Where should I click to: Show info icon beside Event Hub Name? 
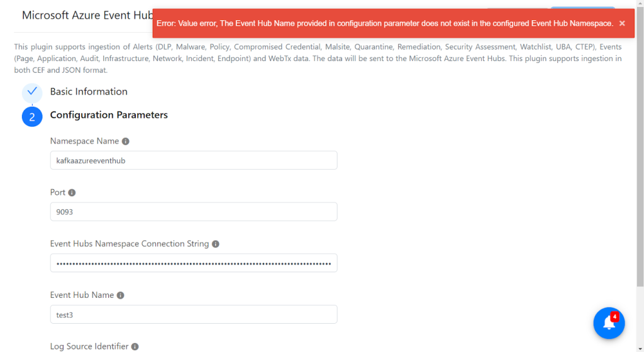tap(120, 295)
